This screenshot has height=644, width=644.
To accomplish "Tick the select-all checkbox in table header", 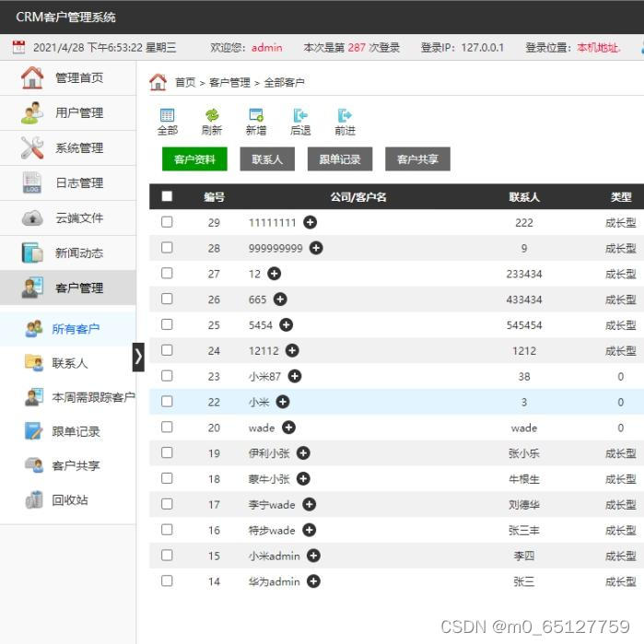I will tap(167, 196).
